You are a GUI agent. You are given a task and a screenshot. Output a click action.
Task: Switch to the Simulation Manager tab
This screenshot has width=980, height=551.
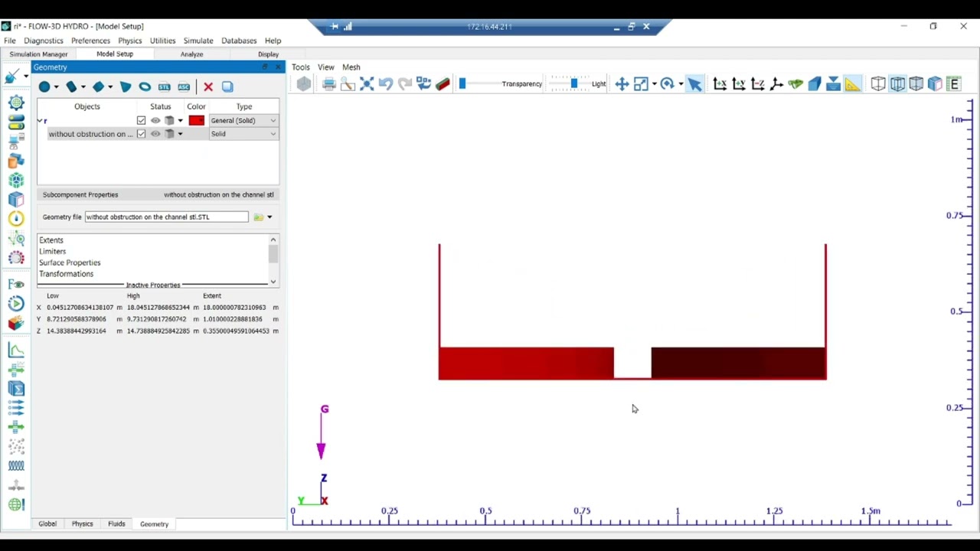point(38,54)
